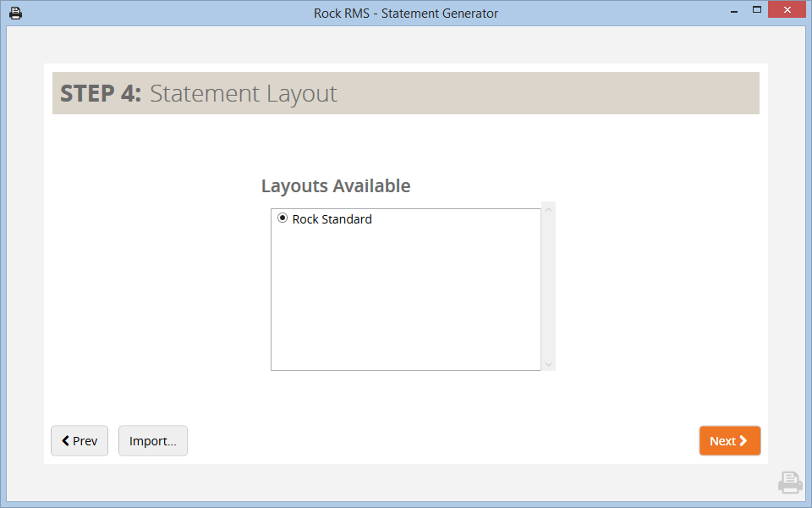
Task: Click the left chevron on Prev button
Action: (65, 441)
